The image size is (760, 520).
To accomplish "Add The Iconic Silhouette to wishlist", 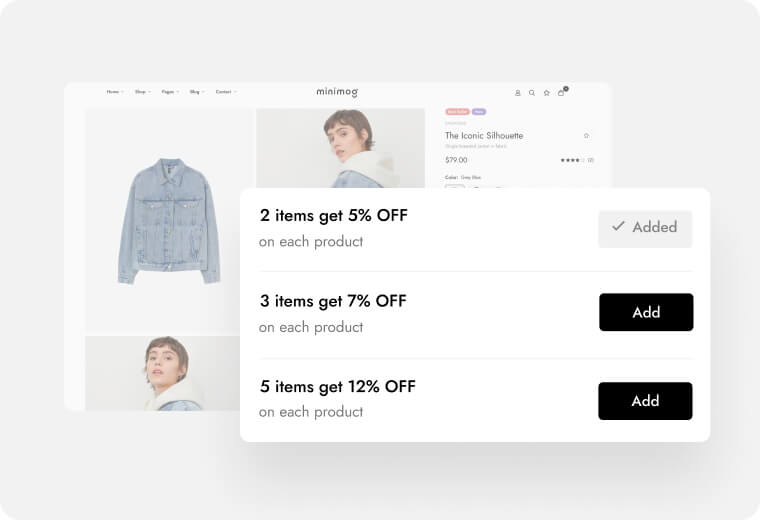I will 586,136.
